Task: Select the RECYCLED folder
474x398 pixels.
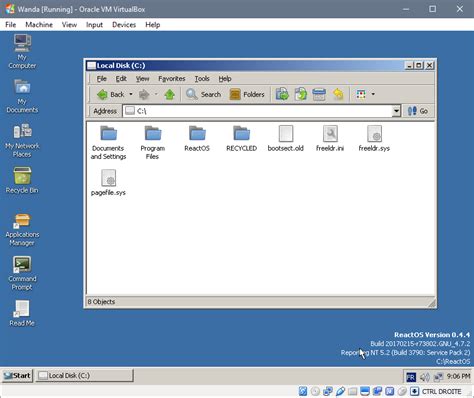Action: click(x=241, y=139)
